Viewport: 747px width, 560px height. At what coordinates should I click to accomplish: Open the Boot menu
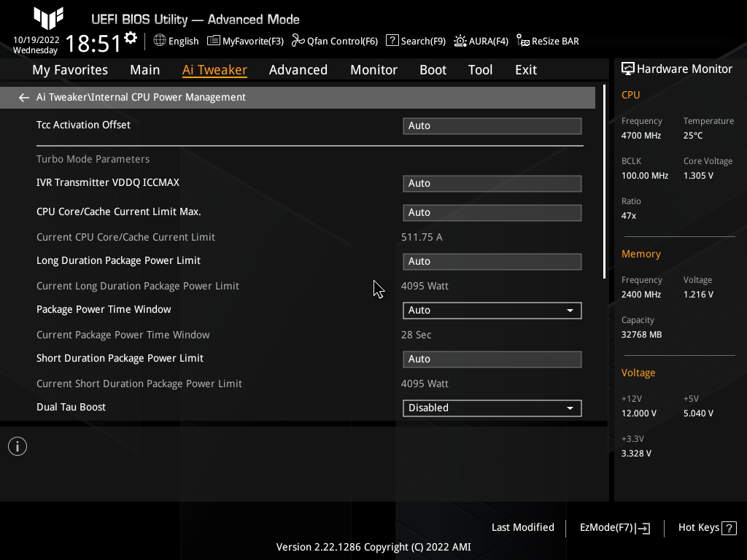point(433,69)
